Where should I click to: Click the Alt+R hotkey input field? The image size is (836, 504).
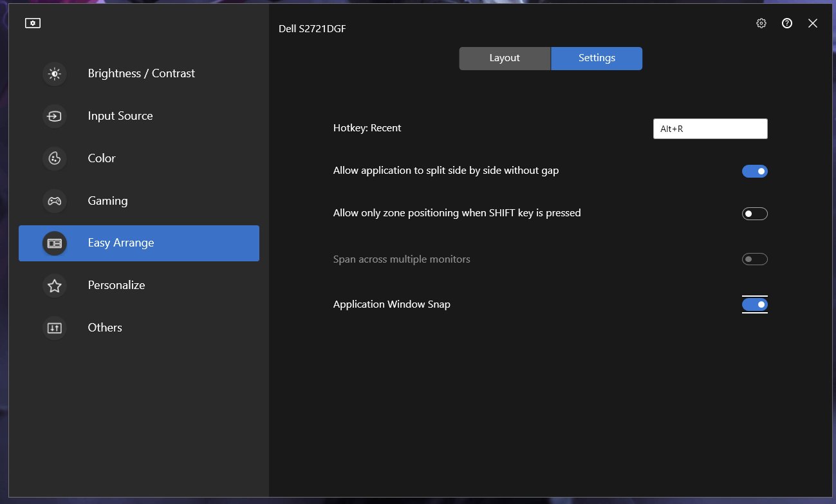click(x=711, y=129)
